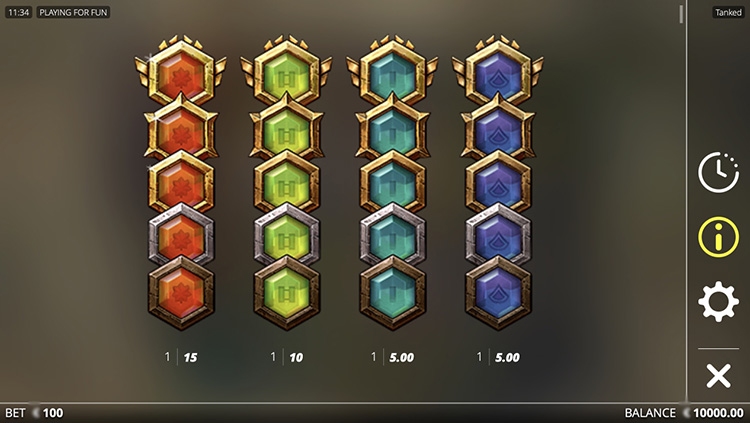This screenshot has width=750, height=423.
Task: Select the silver-framed orange medal
Action: click(181, 235)
